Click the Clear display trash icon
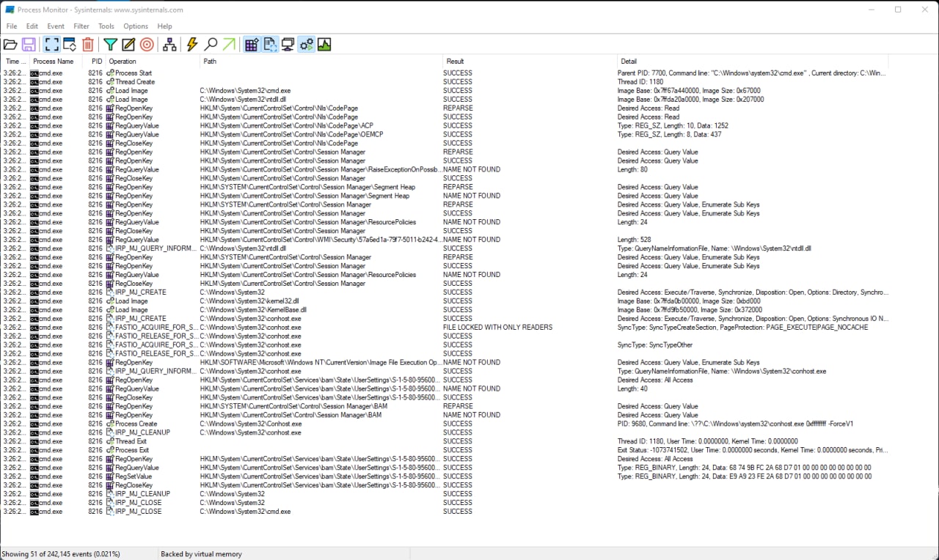 (88, 45)
